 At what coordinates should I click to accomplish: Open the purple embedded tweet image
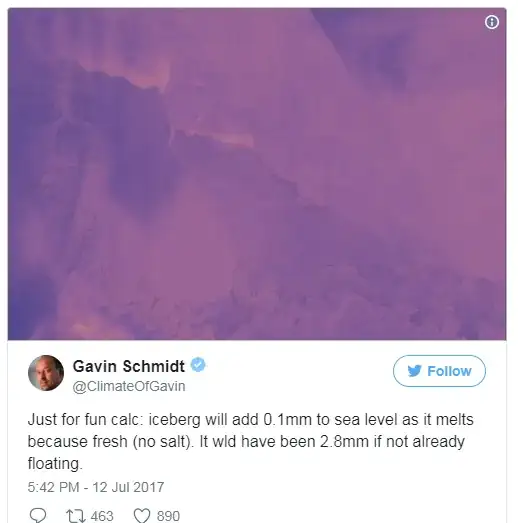pos(257,174)
